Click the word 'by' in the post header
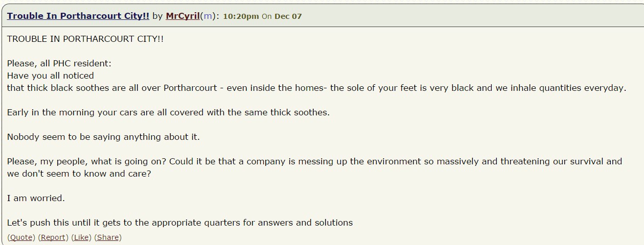 click(x=157, y=16)
